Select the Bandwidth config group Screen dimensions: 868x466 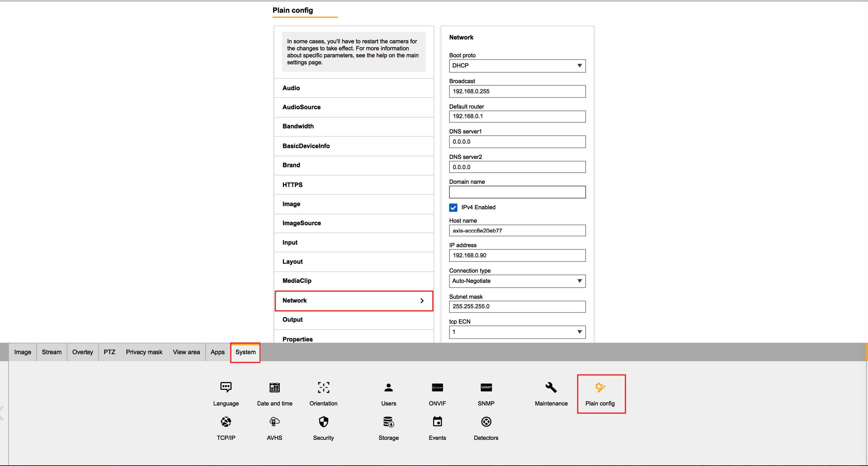tap(354, 126)
